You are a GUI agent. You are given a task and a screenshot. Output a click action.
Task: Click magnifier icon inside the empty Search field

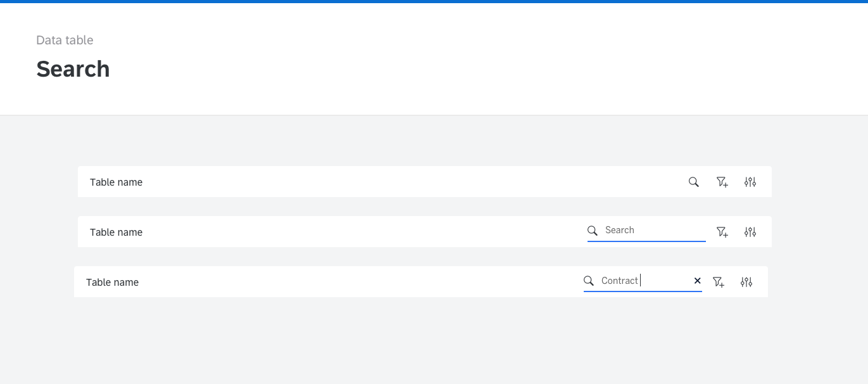coord(593,231)
